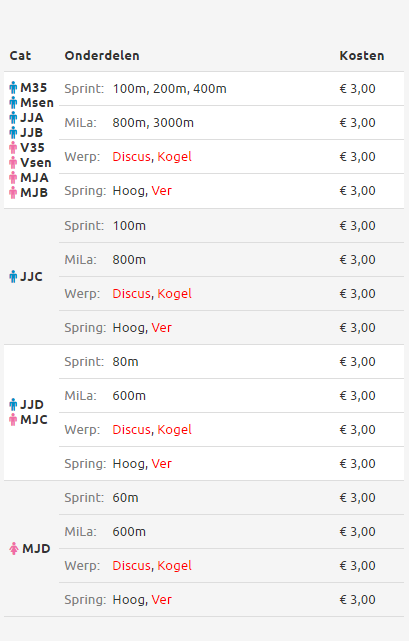
Task: Click the blue male icon beside Msen
Action: [13, 103]
